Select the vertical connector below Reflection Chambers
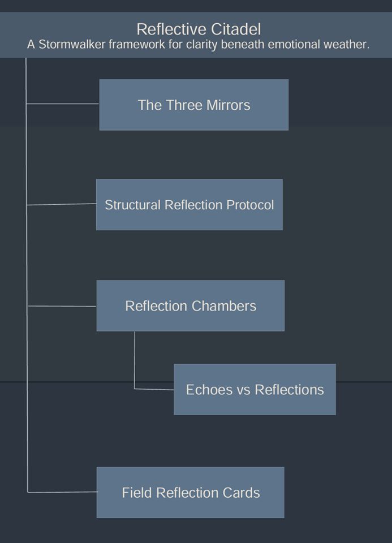This screenshot has width=392, height=543. [x=135, y=360]
